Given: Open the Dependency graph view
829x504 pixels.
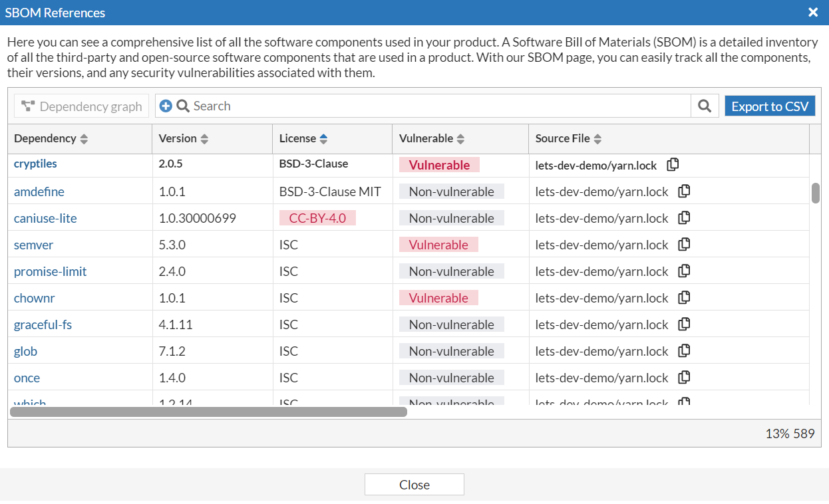Looking at the screenshot, I should [x=81, y=106].
